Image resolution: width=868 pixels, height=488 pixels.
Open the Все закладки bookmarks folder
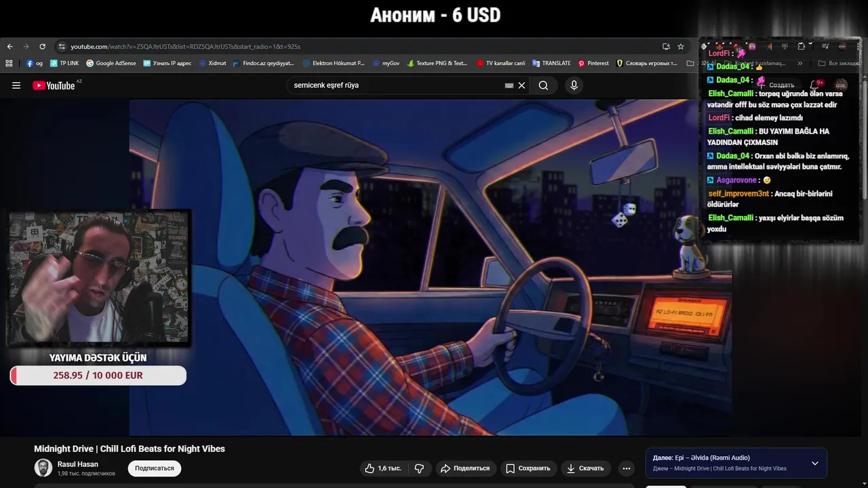tap(838, 63)
